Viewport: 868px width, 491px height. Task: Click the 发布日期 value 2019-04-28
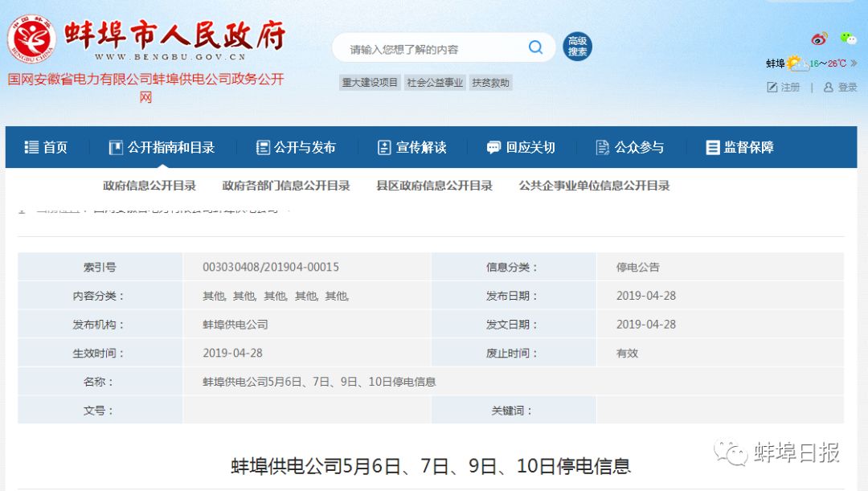[646, 296]
